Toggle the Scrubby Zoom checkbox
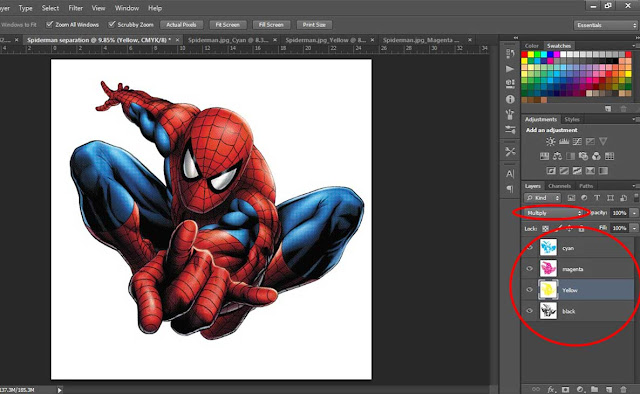640x394 pixels. tap(111, 24)
